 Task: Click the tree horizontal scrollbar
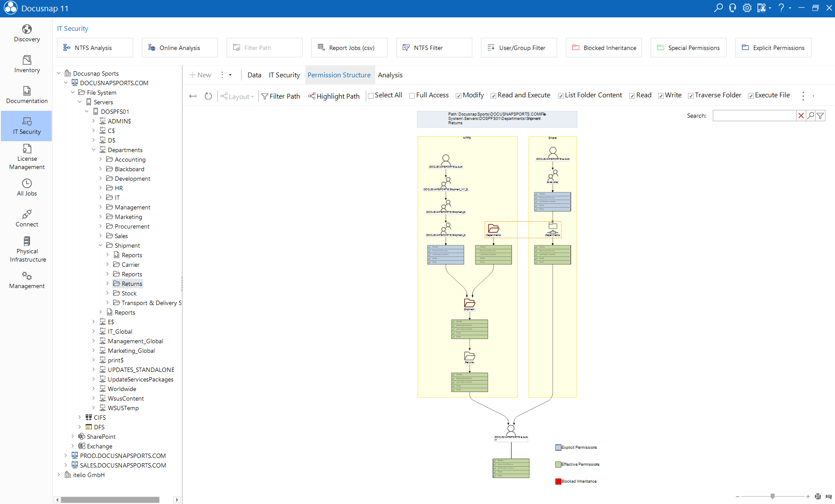click(110, 500)
